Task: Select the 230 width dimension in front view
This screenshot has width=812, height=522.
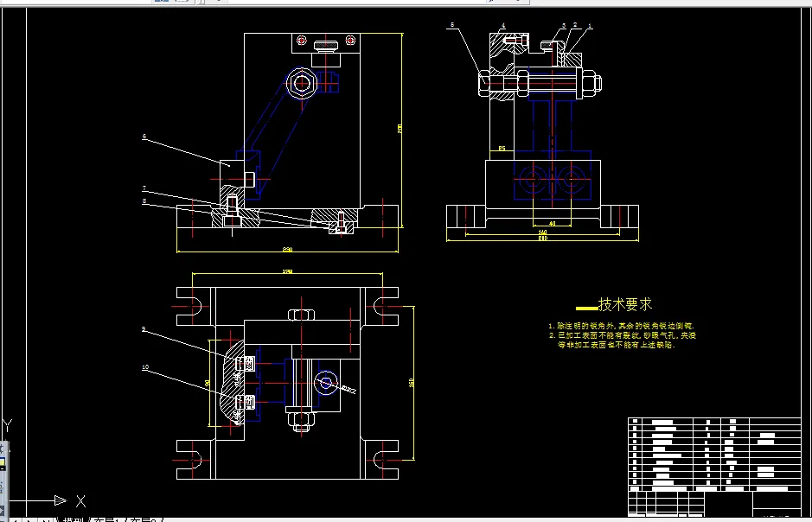Action: (287, 250)
